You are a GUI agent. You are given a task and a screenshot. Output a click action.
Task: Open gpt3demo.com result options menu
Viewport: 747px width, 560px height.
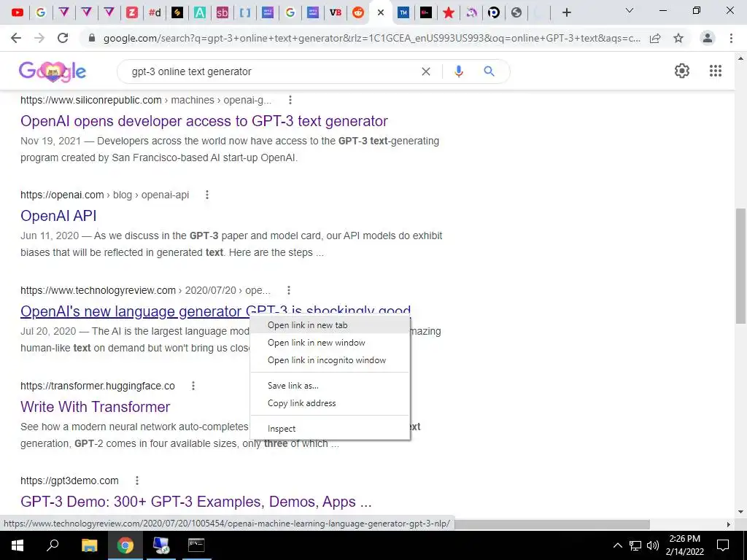(x=137, y=481)
